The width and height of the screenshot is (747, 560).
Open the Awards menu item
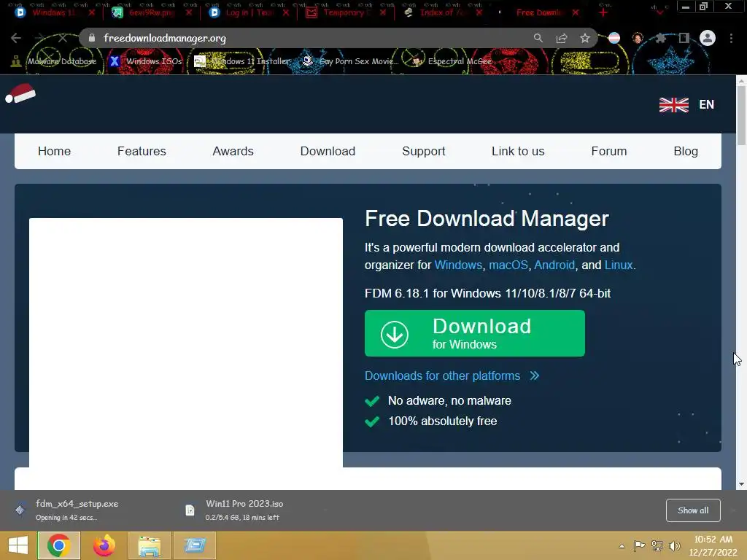[233, 151]
